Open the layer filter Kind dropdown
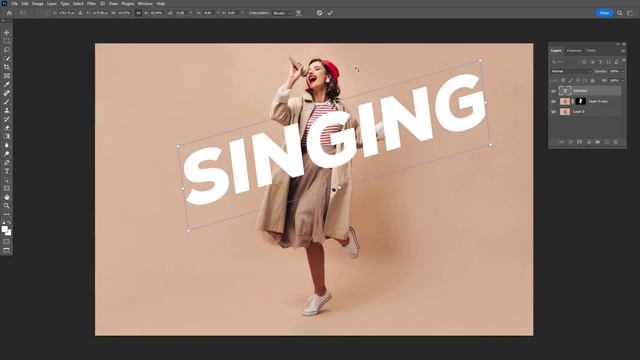 (x=565, y=62)
